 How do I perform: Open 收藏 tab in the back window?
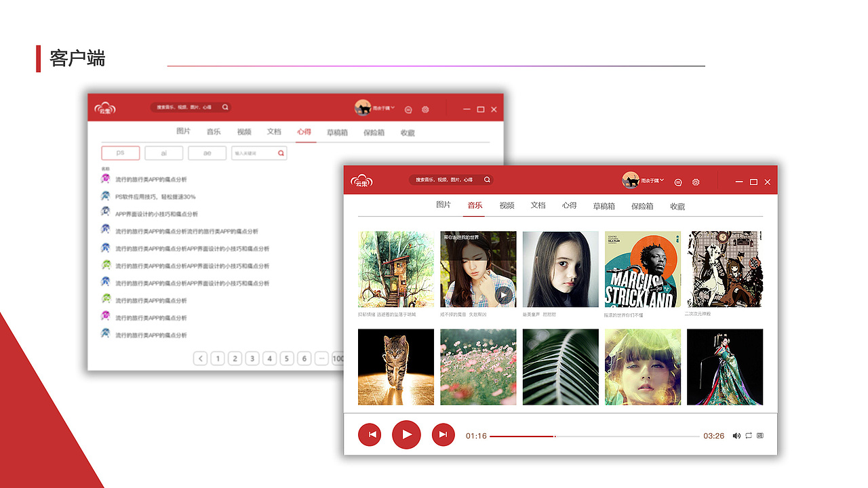point(408,133)
